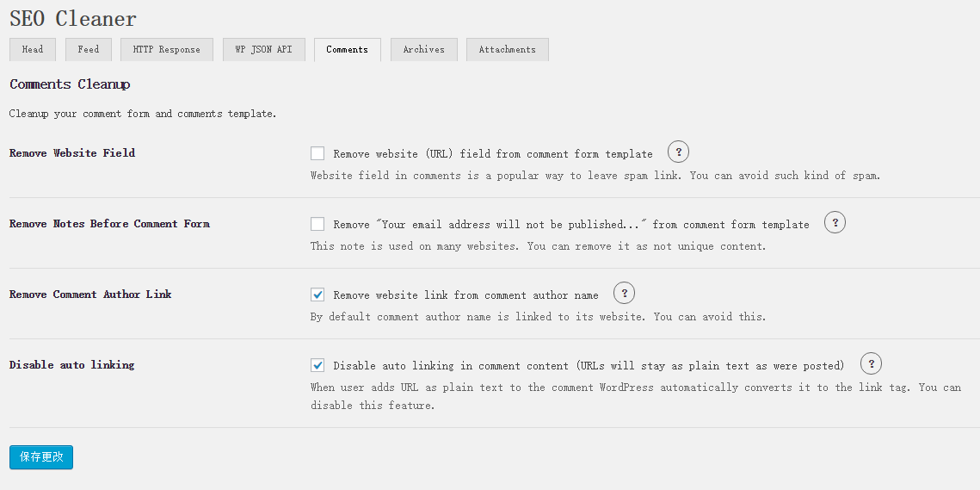
Task: Click the Remove Comment Author Link label
Action: [x=90, y=295]
